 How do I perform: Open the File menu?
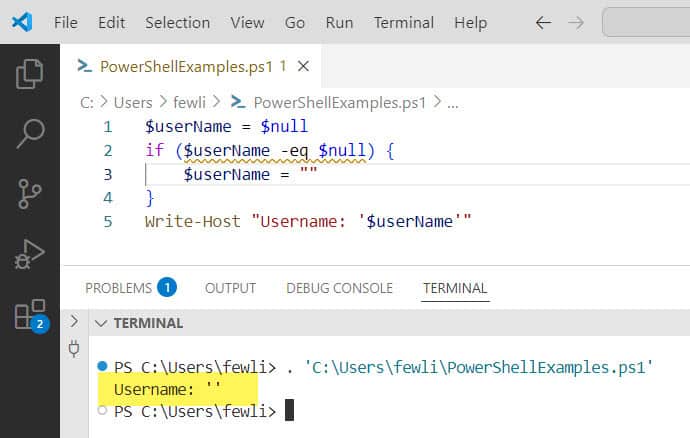66,22
